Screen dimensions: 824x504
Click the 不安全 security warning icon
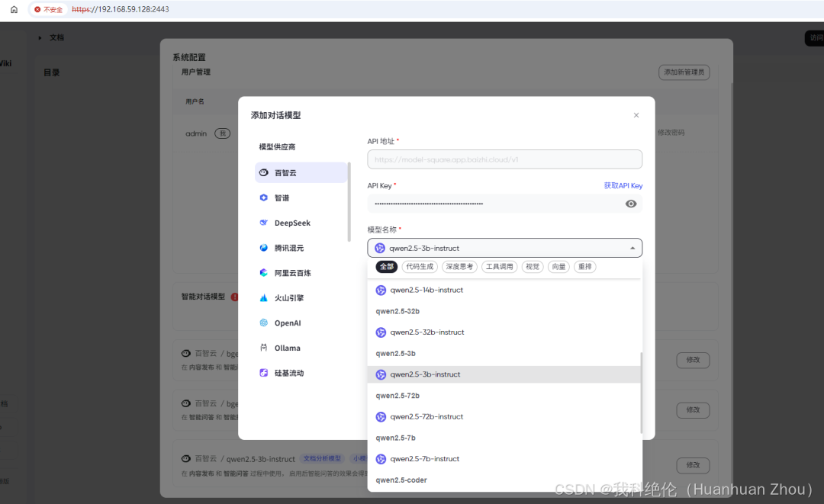coord(37,9)
